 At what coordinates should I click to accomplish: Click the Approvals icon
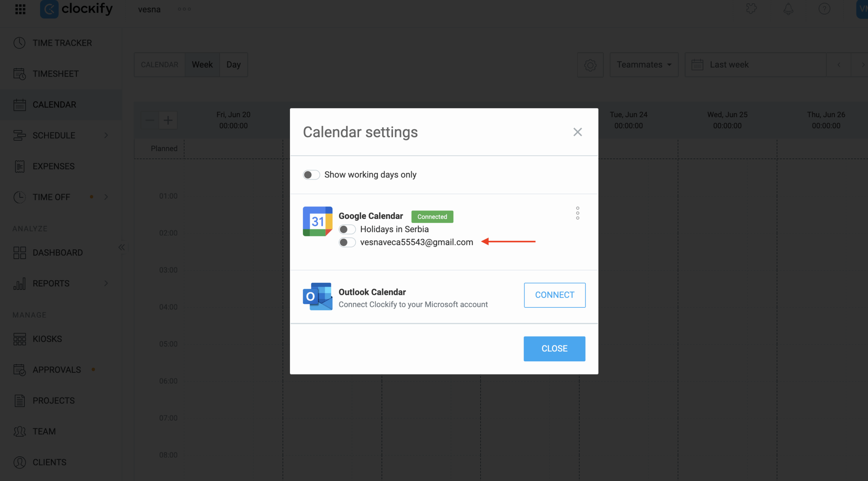tap(20, 370)
